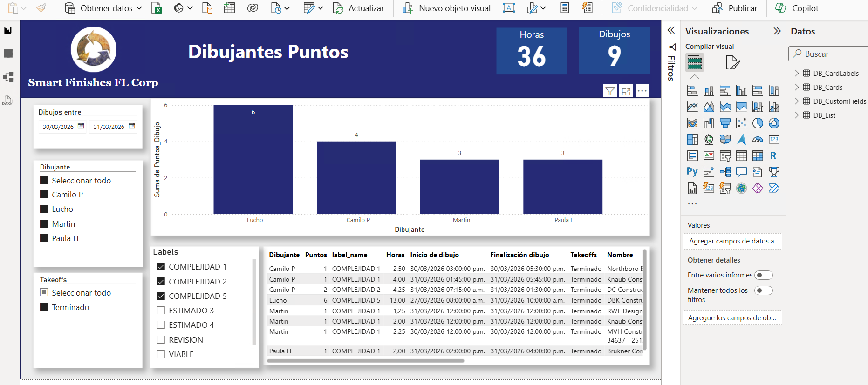Image resolution: width=868 pixels, height=385 pixels.
Task: Choose the Funnel visualization
Action: (x=725, y=123)
